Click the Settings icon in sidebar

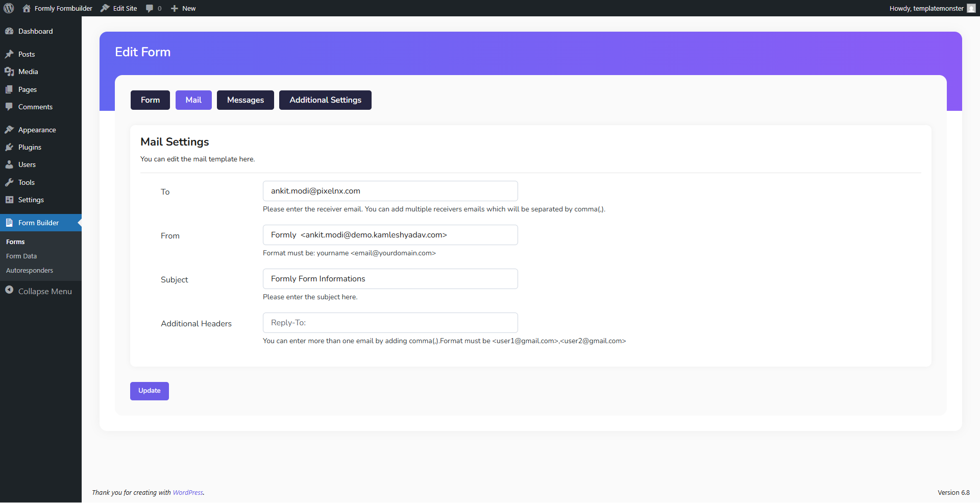tap(9, 200)
